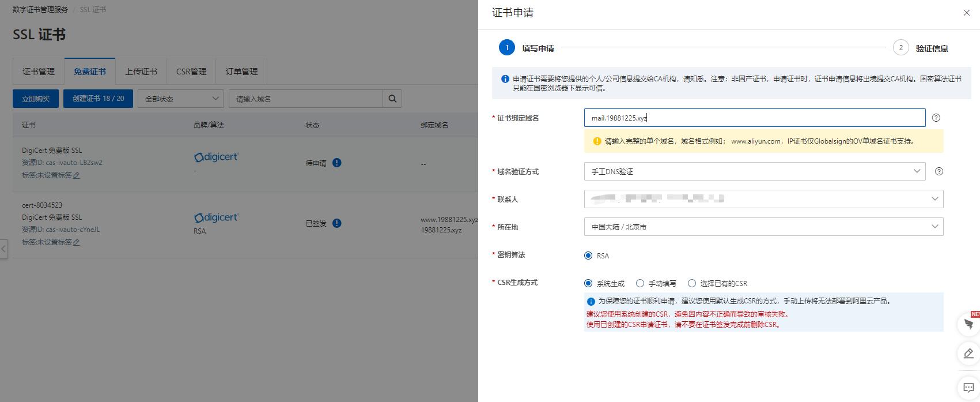Open the 全部状态 filter dropdown
This screenshot has width=980, height=402.
coord(181,99)
